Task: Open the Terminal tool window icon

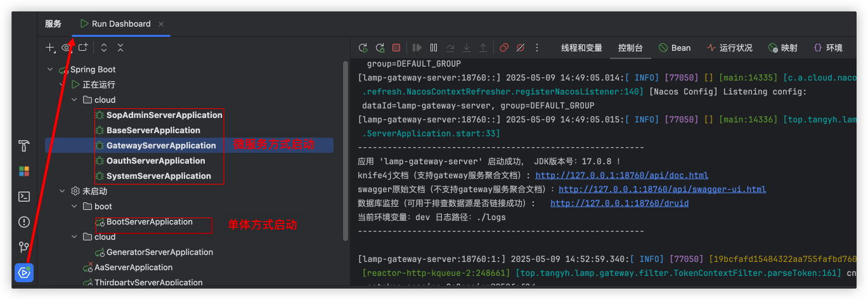Action: point(24,197)
